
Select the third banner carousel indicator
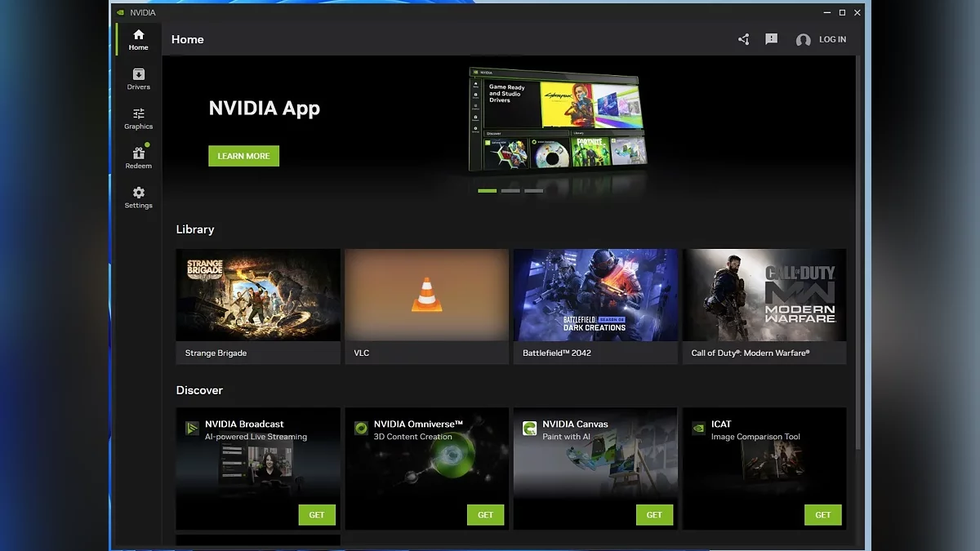533,190
